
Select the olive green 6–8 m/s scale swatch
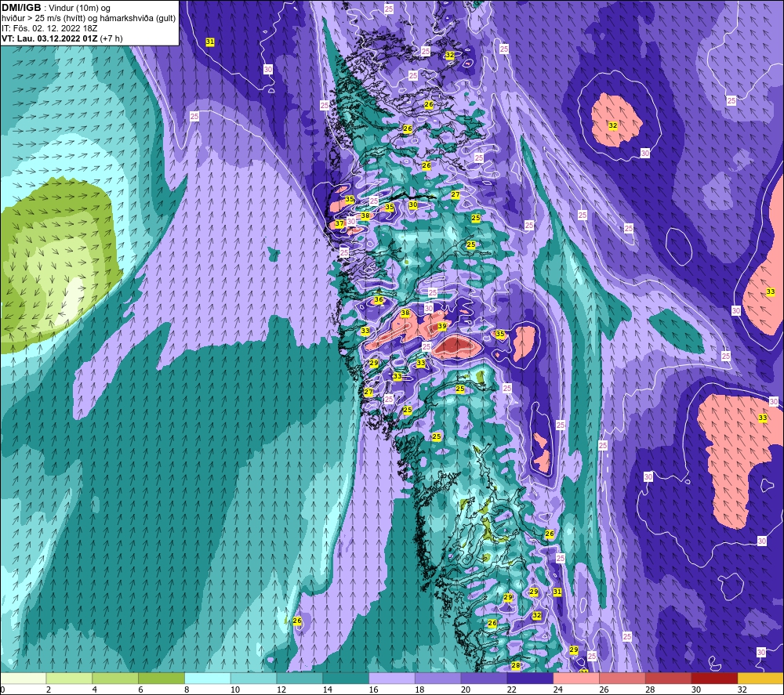coord(162,678)
